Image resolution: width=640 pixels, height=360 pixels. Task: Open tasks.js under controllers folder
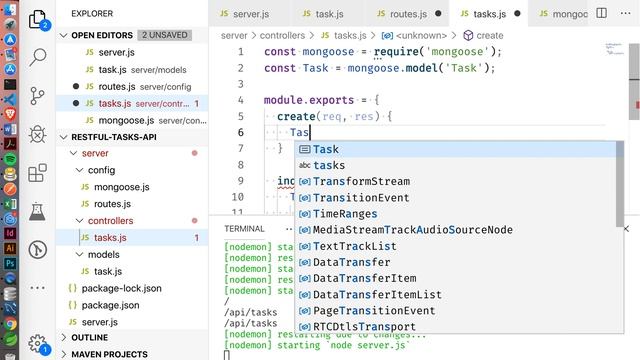(132, 238)
